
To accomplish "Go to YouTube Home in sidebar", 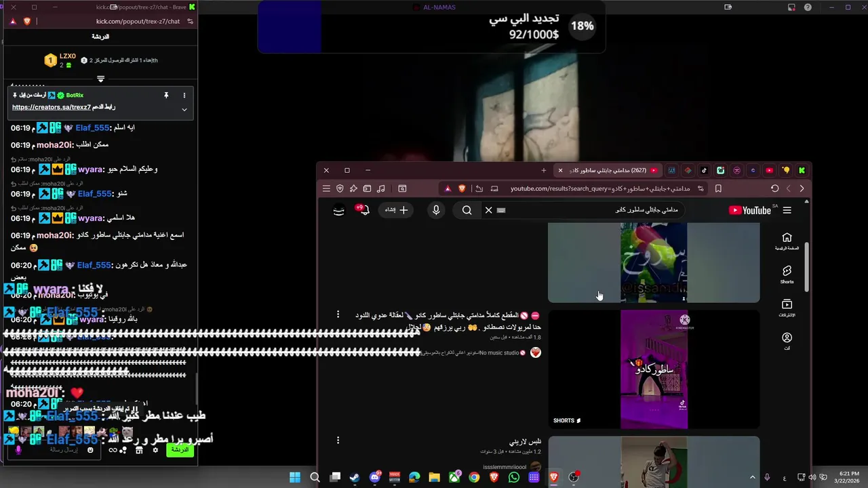I will [x=787, y=241].
